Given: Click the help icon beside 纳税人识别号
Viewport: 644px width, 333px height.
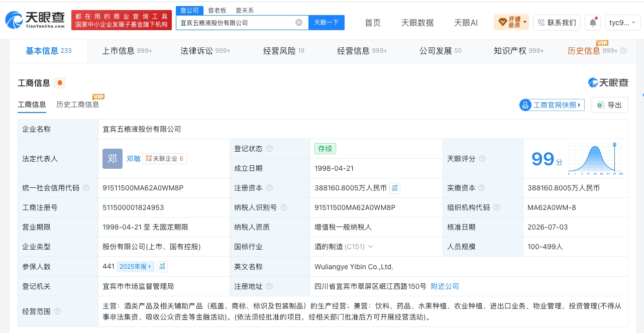Looking at the screenshot, I should point(283,207).
